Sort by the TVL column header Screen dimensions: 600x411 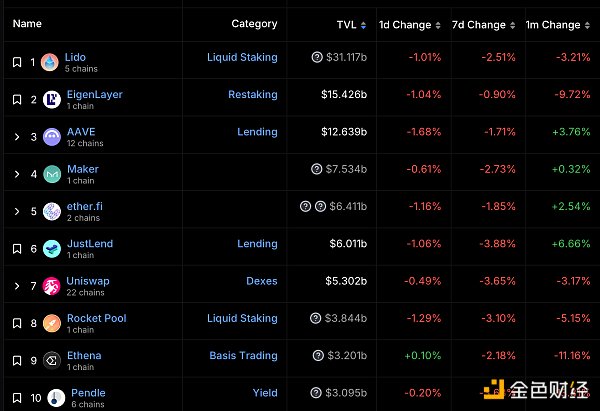click(351, 24)
